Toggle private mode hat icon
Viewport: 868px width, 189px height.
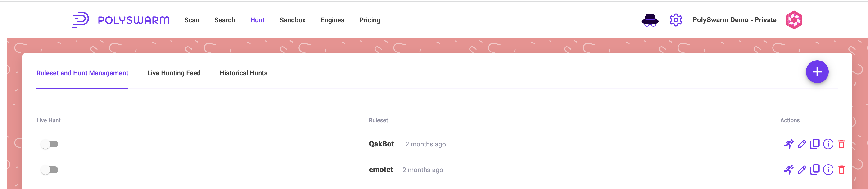coord(650,20)
